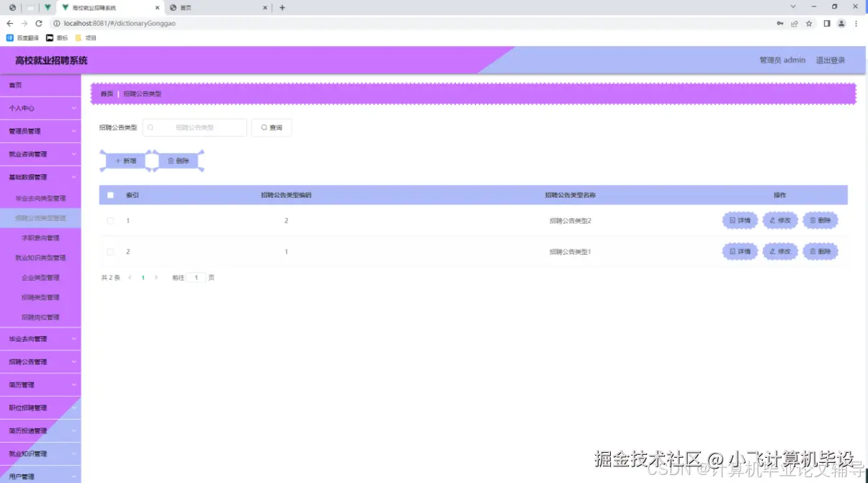Check the checkbox for the 招聘公告类型2 row
This screenshot has height=483, width=868.
(110, 221)
